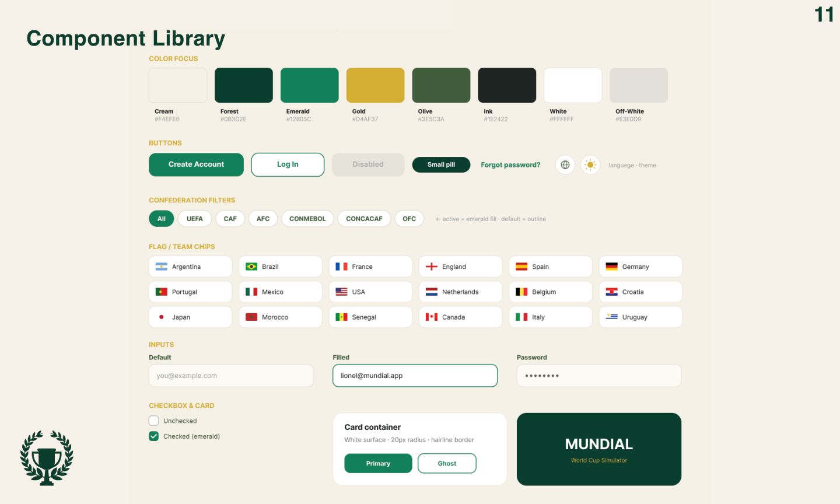Toggle the sun theme icon button
Viewport: 840px width, 504px height.
click(590, 165)
